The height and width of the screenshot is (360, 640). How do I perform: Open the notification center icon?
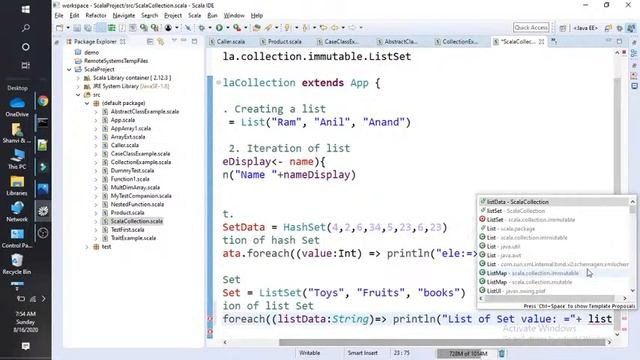pos(25,346)
